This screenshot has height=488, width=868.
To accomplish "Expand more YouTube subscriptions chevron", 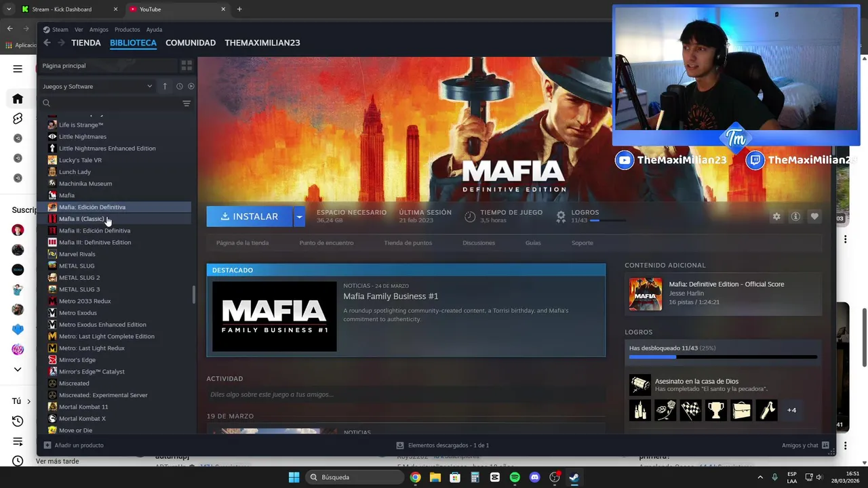I will point(18,369).
